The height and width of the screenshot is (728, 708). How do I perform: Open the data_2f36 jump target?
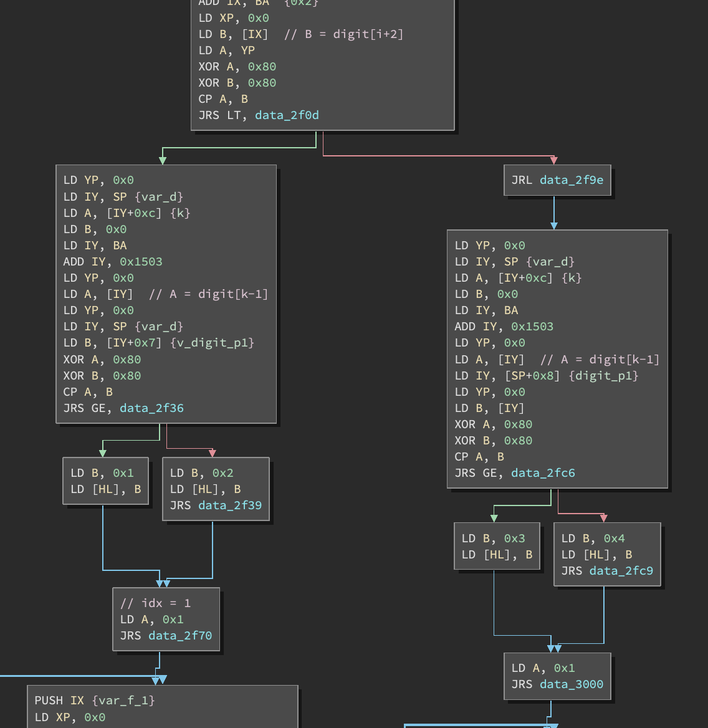[x=151, y=408]
